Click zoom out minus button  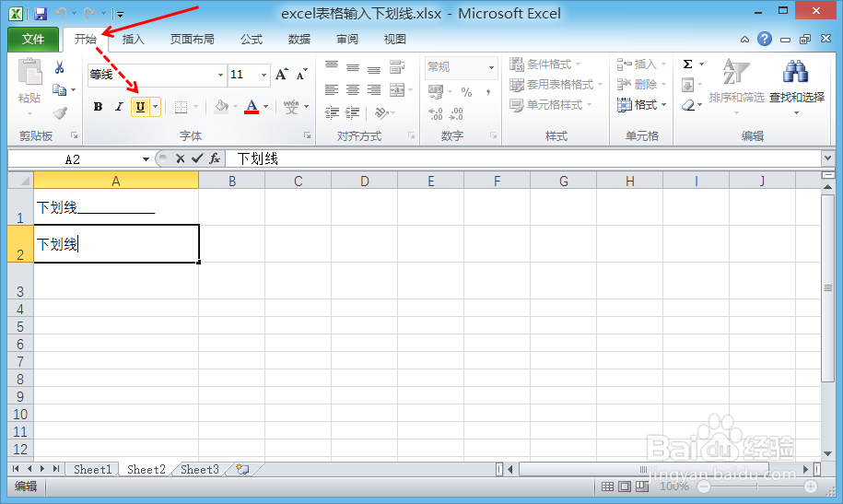pyautogui.click(x=703, y=486)
